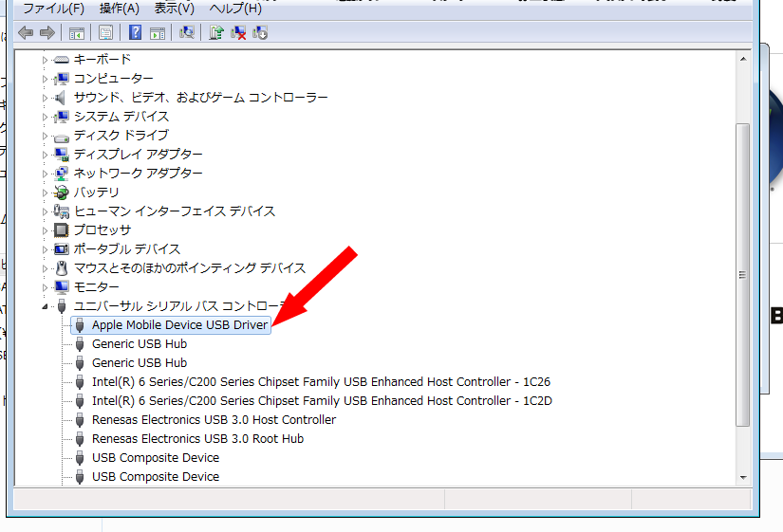This screenshot has width=783, height=532.
Task: Select the second Generic USB Hub entry
Action: coord(140,363)
